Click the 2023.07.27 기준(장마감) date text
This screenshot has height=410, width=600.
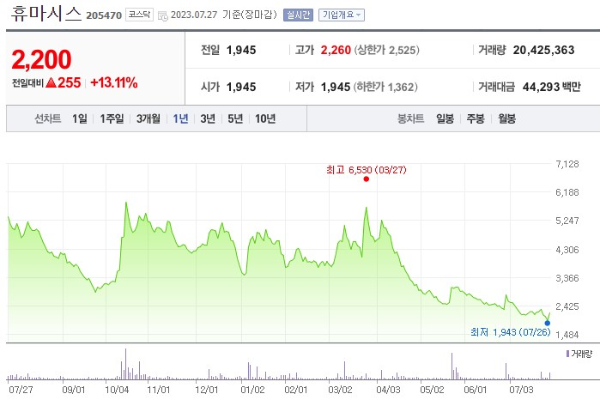click(223, 15)
